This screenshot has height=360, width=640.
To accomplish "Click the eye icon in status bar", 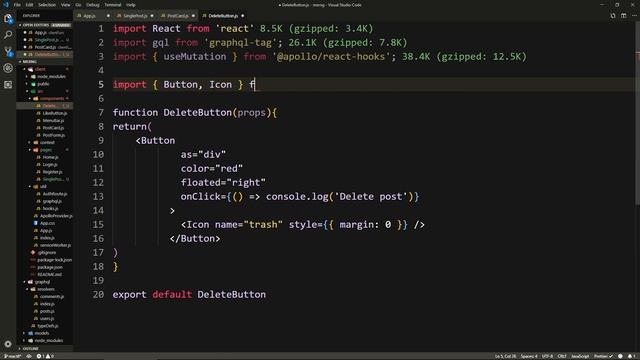I will (29, 356).
